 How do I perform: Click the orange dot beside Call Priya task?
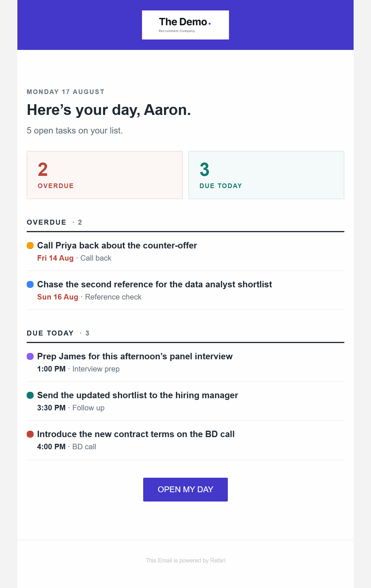(x=30, y=246)
